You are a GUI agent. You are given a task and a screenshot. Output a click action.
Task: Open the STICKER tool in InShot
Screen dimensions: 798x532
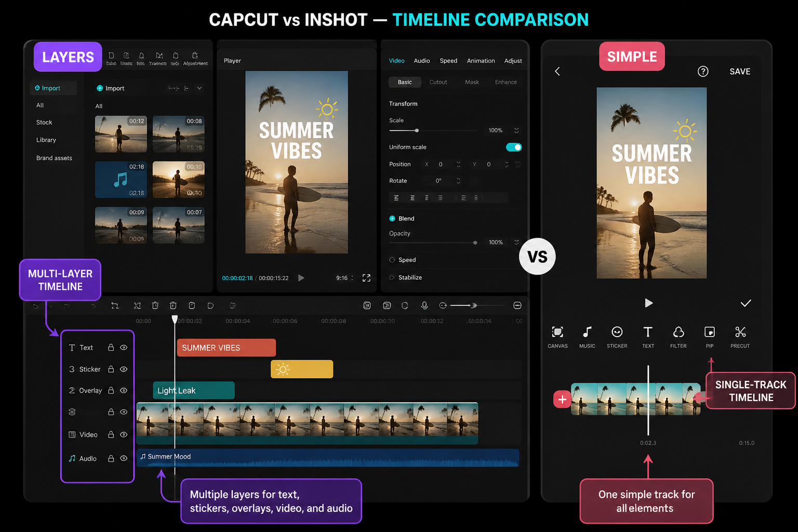coord(617,337)
